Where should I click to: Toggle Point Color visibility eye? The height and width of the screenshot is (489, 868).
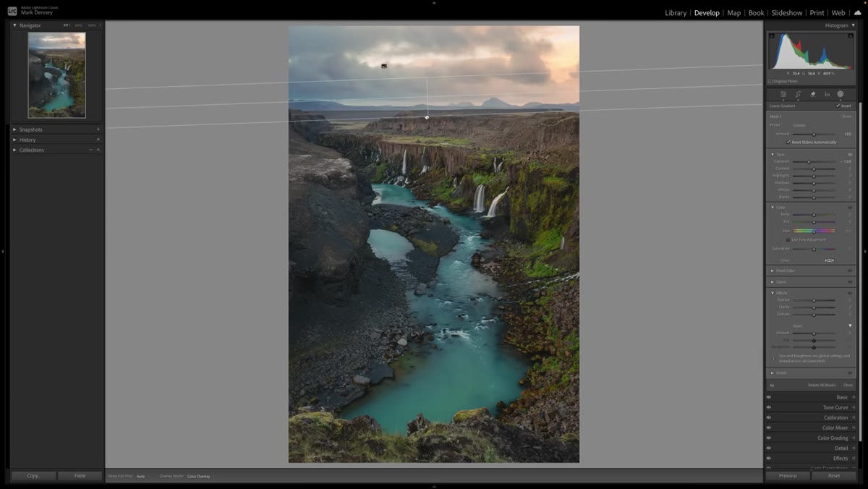tap(850, 271)
